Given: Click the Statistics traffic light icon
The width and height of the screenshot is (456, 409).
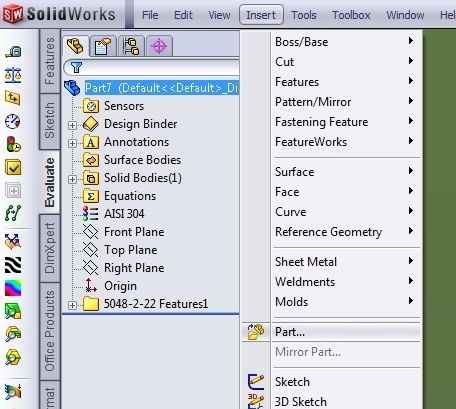Looking at the screenshot, I should point(13,144).
